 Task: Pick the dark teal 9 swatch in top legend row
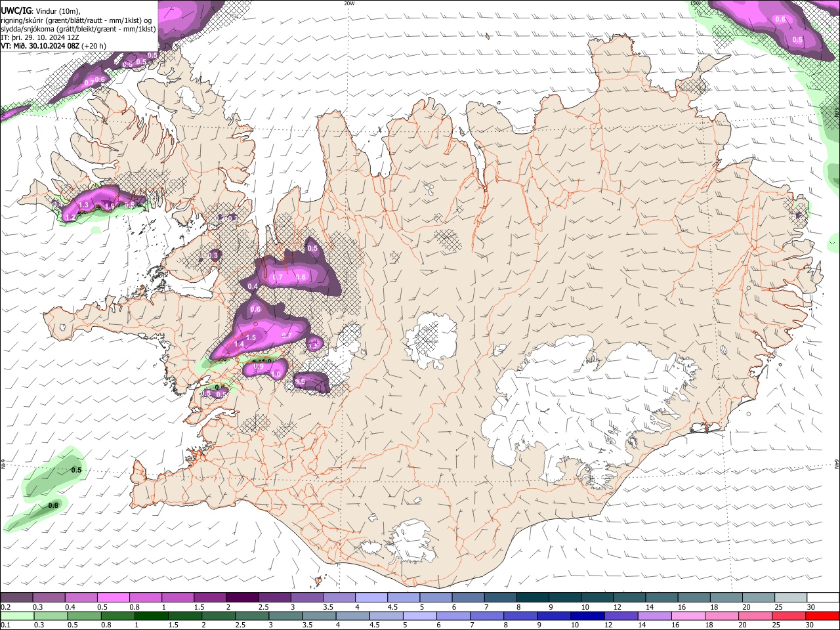(565, 598)
